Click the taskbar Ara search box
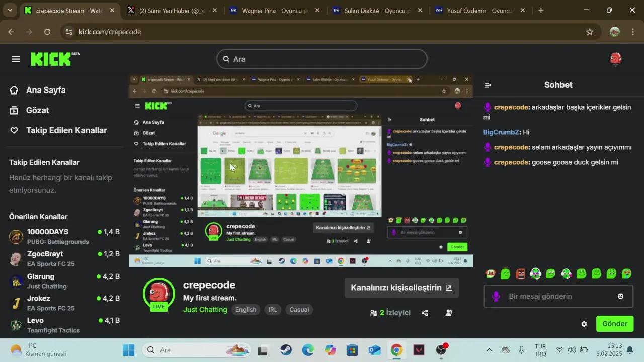Image resolution: width=644 pixels, height=362 pixels. pos(196,350)
